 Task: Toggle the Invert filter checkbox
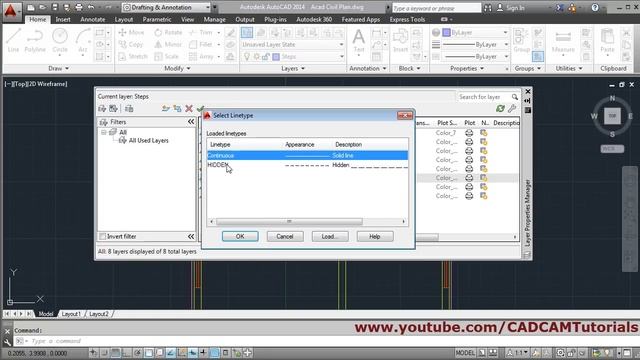point(103,236)
